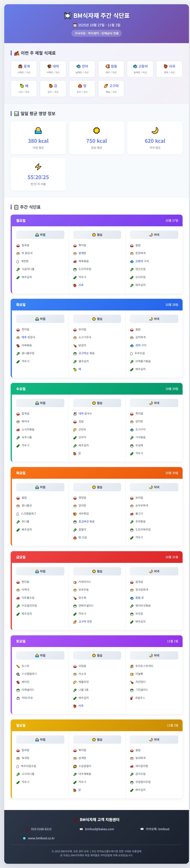Click the clipboard icon beside 주간 식단표
190x868 pixels.
point(16,207)
